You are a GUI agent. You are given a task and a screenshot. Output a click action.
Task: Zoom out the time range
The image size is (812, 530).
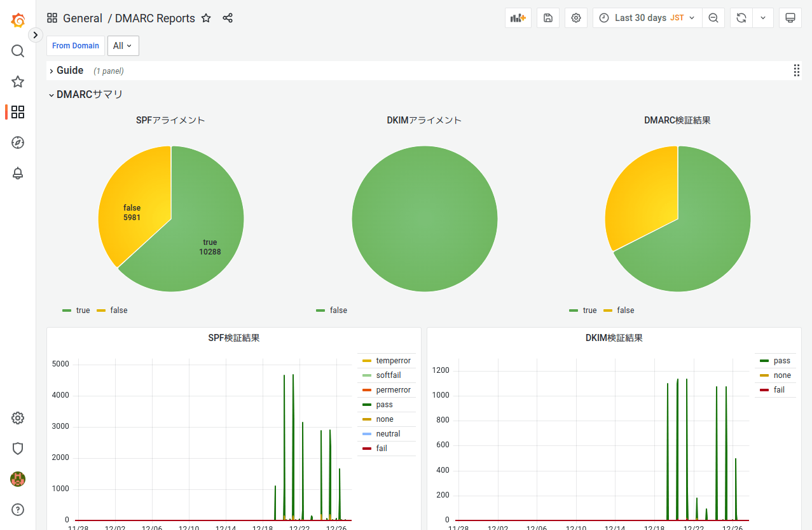713,18
